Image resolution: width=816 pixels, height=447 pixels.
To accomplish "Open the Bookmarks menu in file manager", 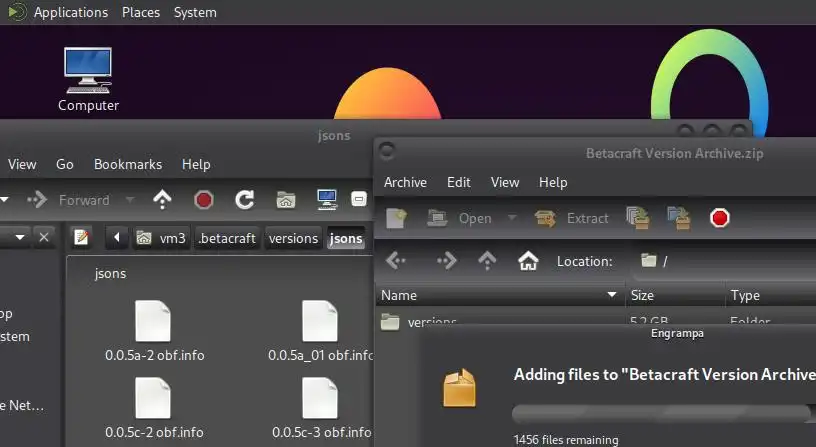I will (x=128, y=164).
